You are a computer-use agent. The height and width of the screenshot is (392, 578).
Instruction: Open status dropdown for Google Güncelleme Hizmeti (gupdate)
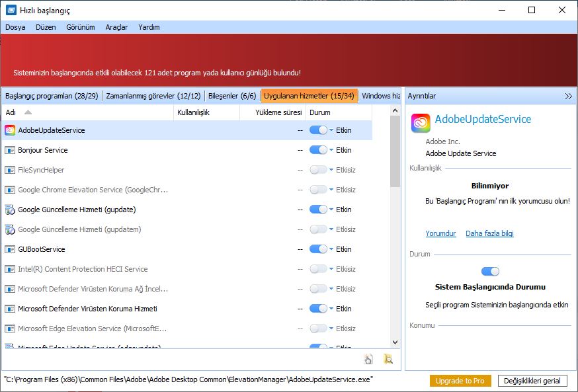point(331,210)
